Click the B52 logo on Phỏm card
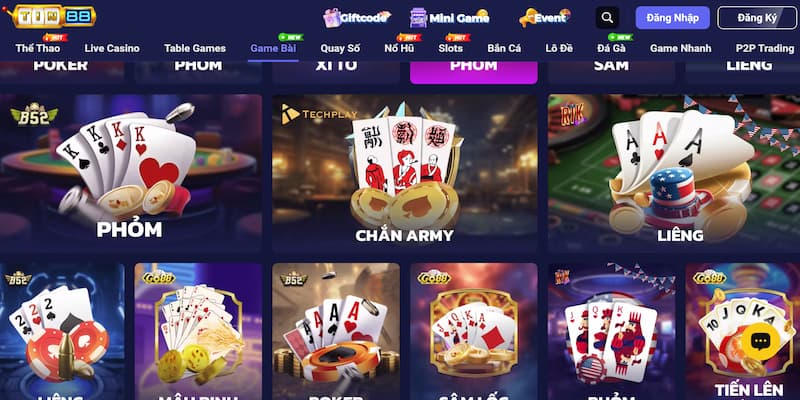Image resolution: width=800 pixels, height=400 pixels. click(34, 114)
